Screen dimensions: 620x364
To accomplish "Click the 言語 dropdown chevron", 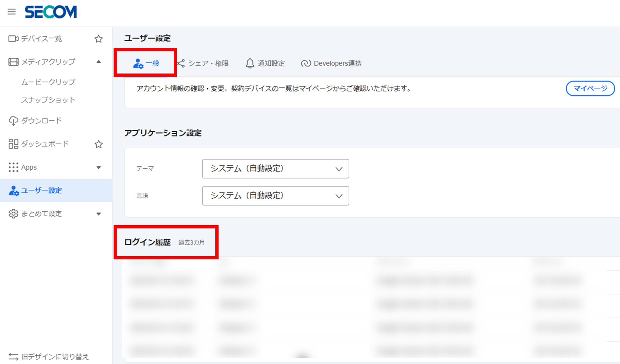I will pos(339,196).
